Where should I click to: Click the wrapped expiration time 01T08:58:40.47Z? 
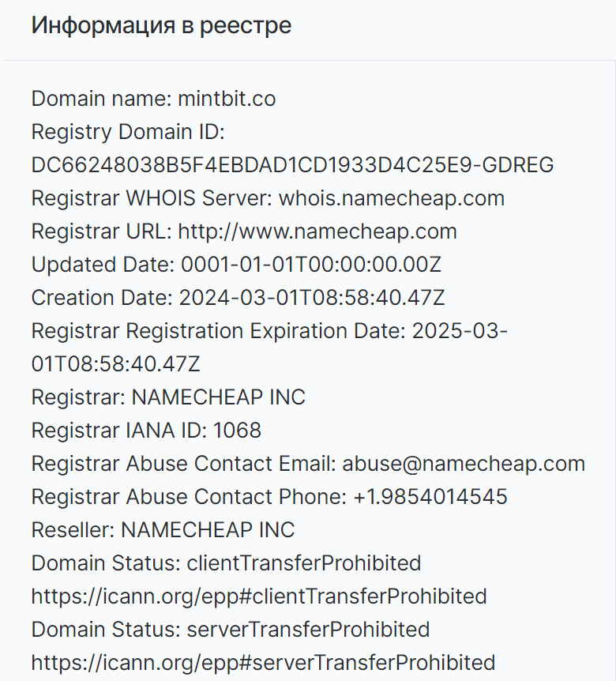coord(115,364)
